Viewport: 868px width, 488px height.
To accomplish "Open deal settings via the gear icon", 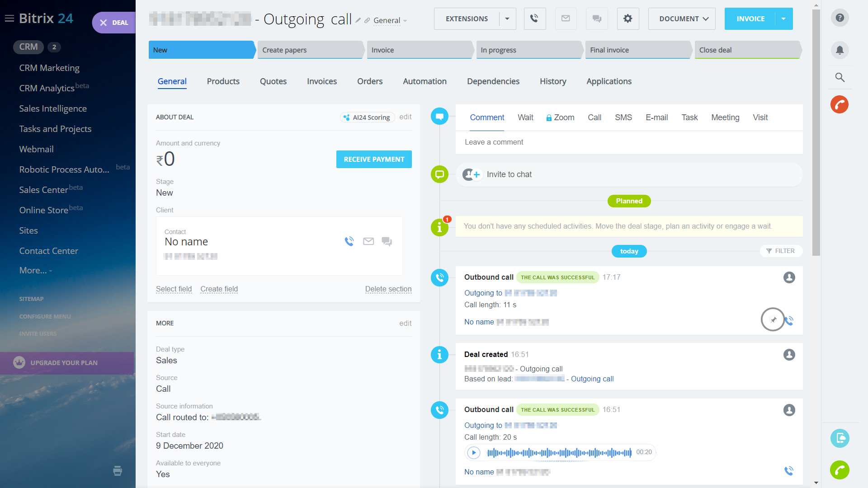I will click(x=627, y=19).
